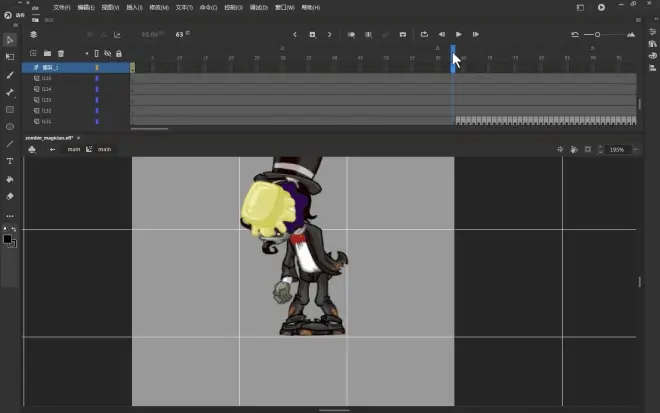The image size is (660, 413).
Task: Select layer l131 in timeline
Action: click(x=76, y=121)
